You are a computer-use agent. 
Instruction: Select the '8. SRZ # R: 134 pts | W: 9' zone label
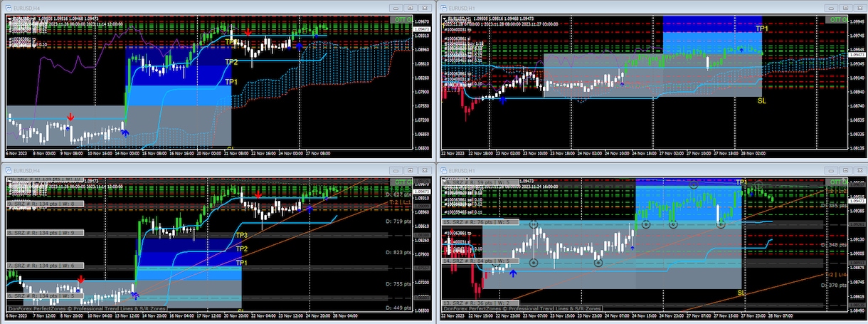[44, 233]
